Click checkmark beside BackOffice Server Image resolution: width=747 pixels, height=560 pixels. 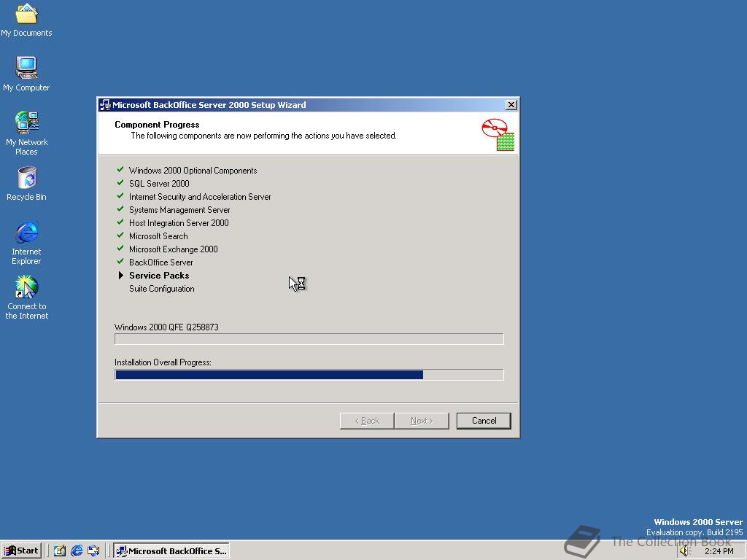pos(120,262)
